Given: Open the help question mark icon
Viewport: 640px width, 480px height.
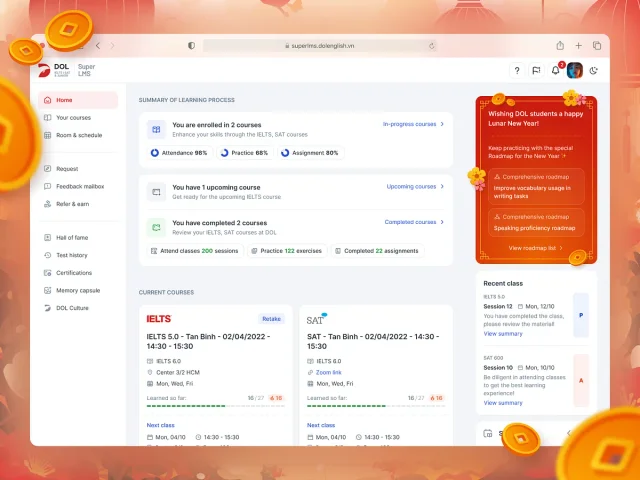Looking at the screenshot, I should (x=517, y=71).
